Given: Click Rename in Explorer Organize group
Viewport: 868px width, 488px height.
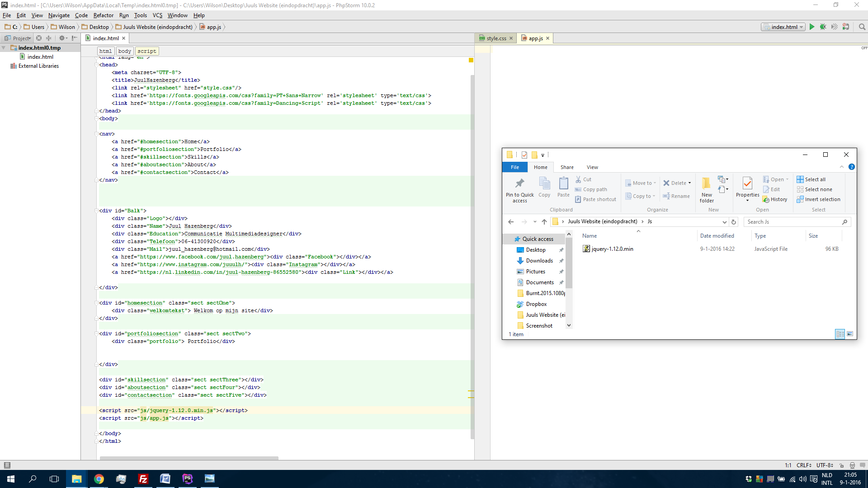Looking at the screenshot, I should (676, 196).
